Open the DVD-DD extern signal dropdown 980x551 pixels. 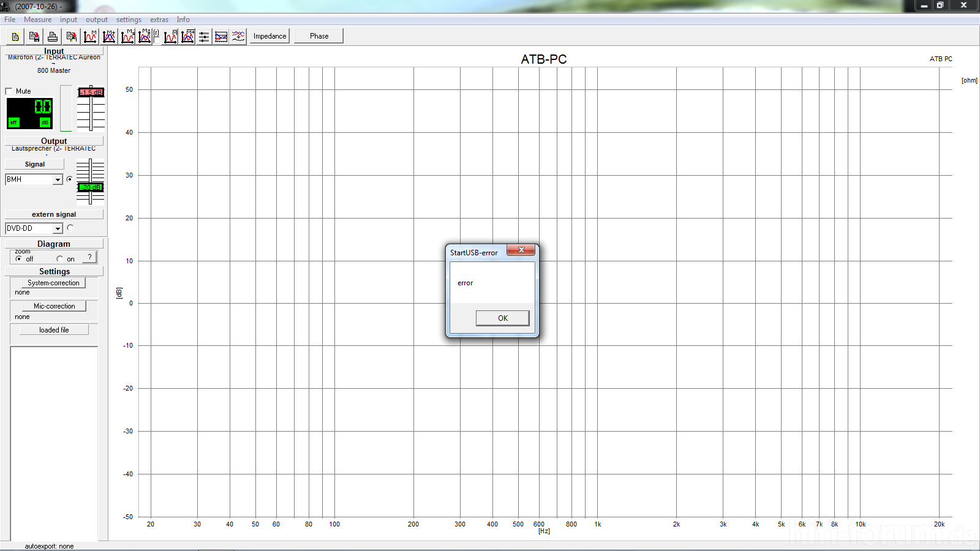(x=58, y=228)
